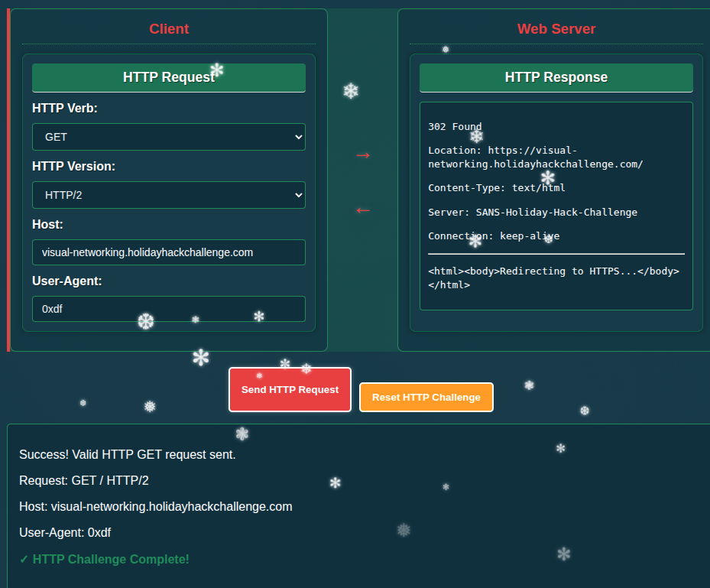Screen dimensions: 710x588
Task: Open the HTTP Verb dropdown showing GET
Action: click(168, 137)
